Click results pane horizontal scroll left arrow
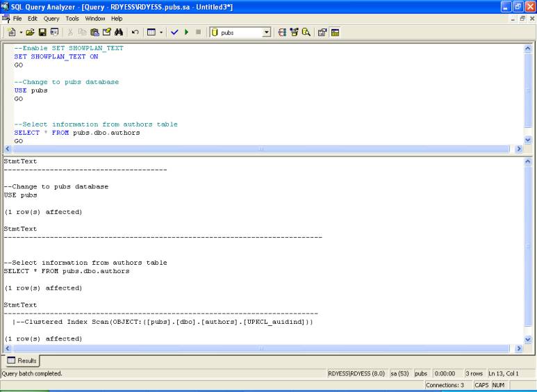Image resolution: width=537 pixels, height=392 pixels. pyautogui.click(x=8, y=348)
